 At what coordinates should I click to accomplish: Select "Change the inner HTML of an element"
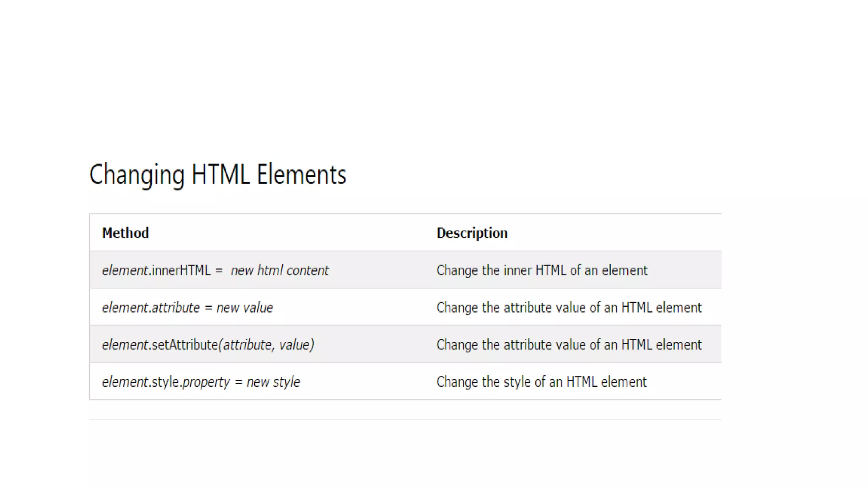click(542, 270)
